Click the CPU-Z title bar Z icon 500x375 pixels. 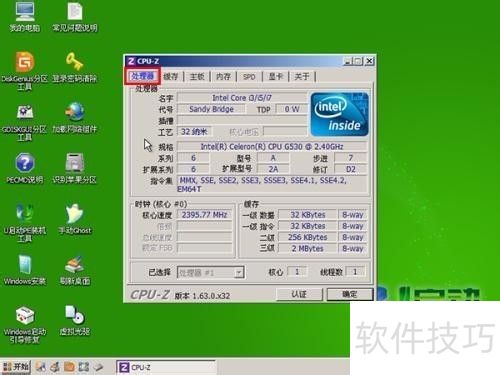[x=131, y=61]
